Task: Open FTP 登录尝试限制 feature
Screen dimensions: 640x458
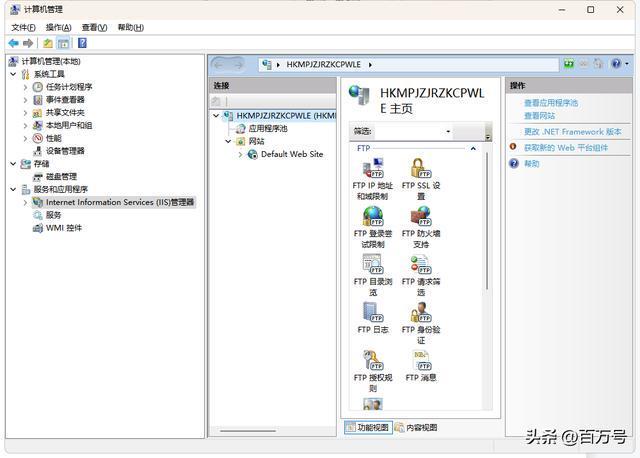Action: point(373,227)
